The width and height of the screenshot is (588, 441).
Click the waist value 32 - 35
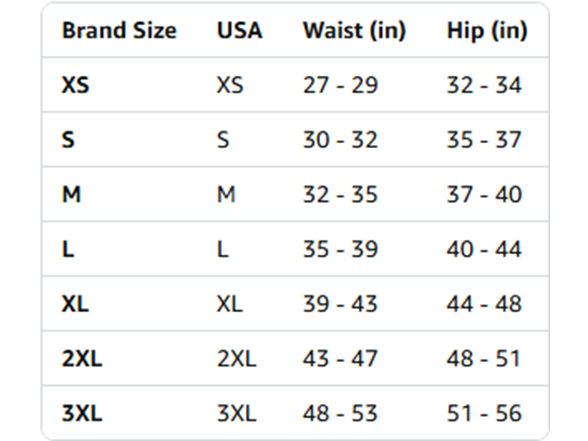[340, 195]
